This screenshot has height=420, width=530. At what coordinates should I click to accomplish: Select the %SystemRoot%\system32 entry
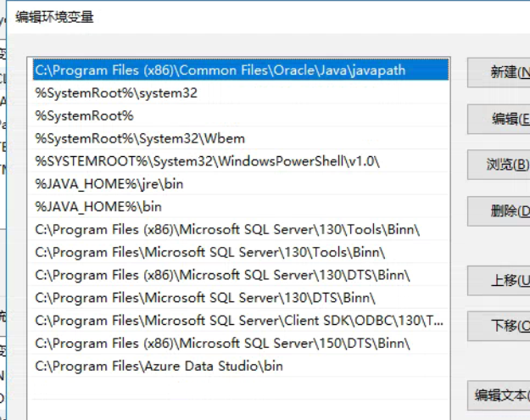click(x=116, y=92)
